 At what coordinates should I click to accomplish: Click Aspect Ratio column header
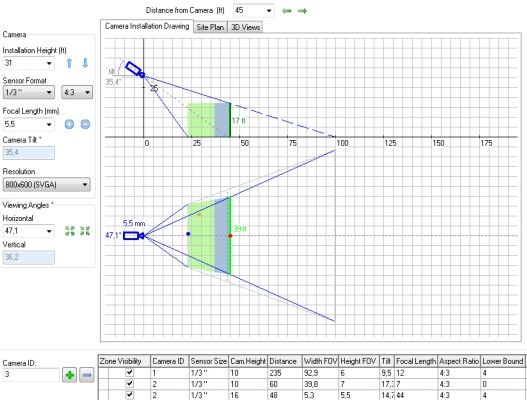coord(459,361)
